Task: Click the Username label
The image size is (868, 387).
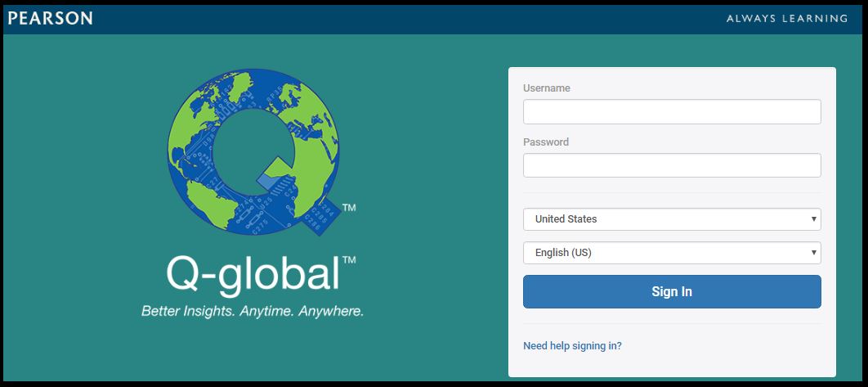Action: [x=547, y=88]
